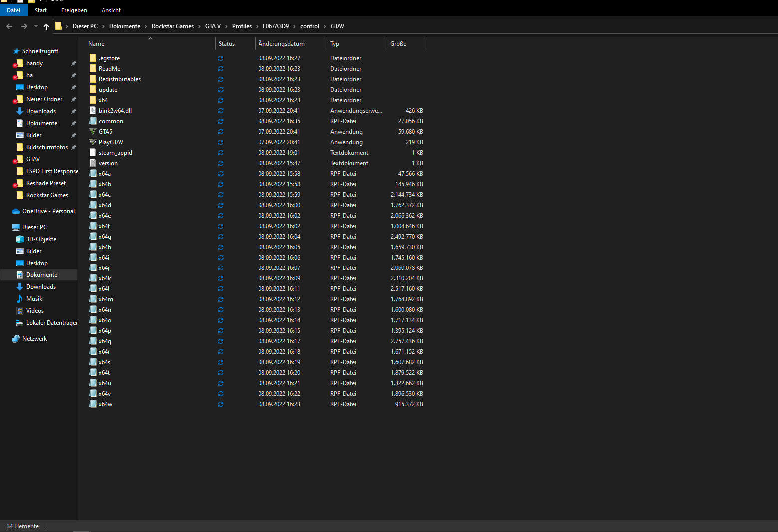This screenshot has width=778, height=532.
Task: Open the Start ribbon tab
Action: click(41, 10)
